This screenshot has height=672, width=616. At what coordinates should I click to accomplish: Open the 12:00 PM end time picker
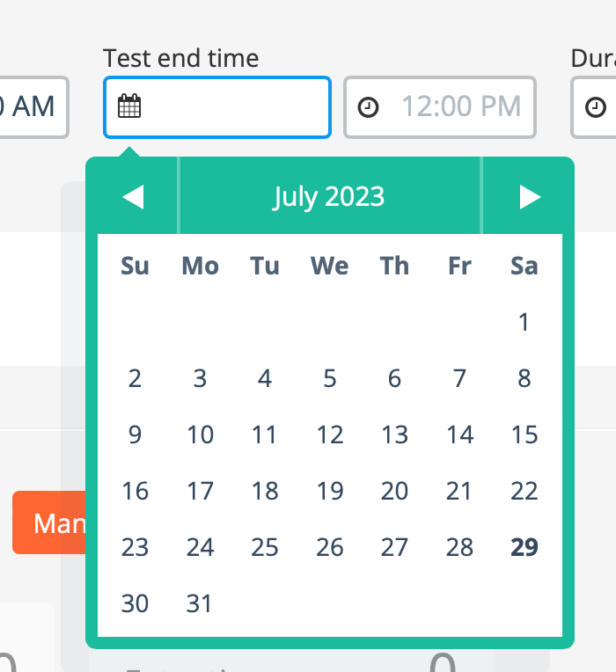click(x=440, y=107)
